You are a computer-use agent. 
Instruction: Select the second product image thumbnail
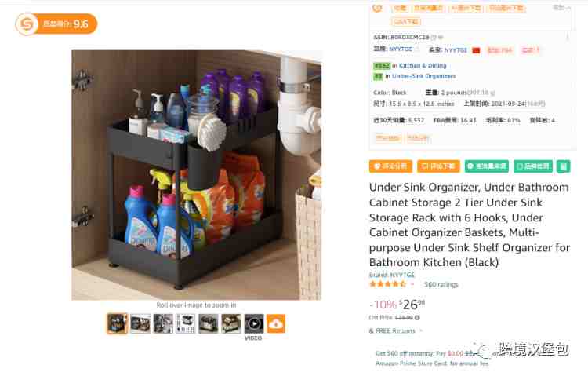[140, 323]
